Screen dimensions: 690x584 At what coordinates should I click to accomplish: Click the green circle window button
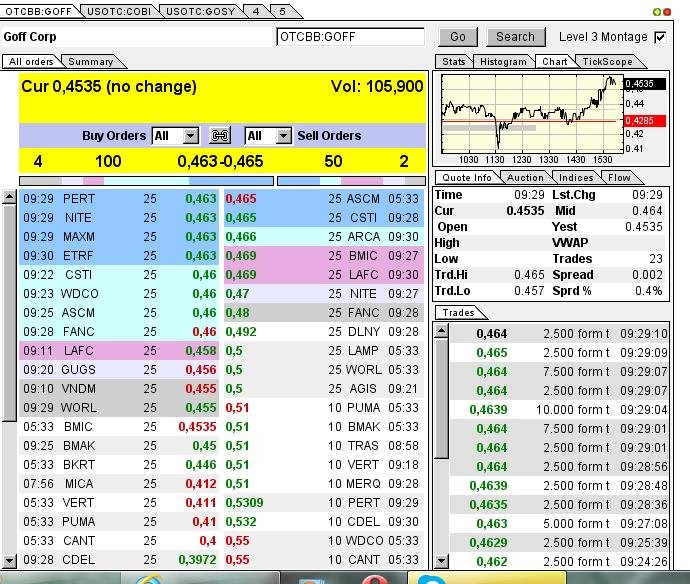pos(657,12)
